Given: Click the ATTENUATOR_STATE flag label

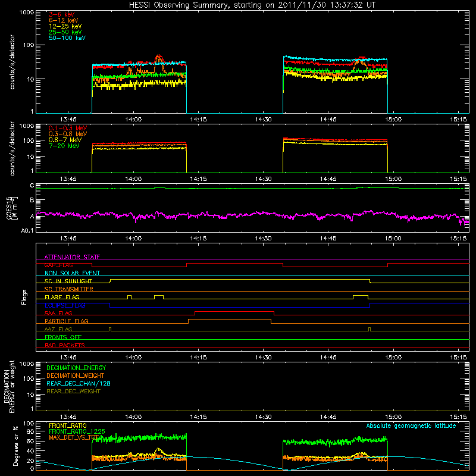Looking at the screenshot, I should point(72,257).
